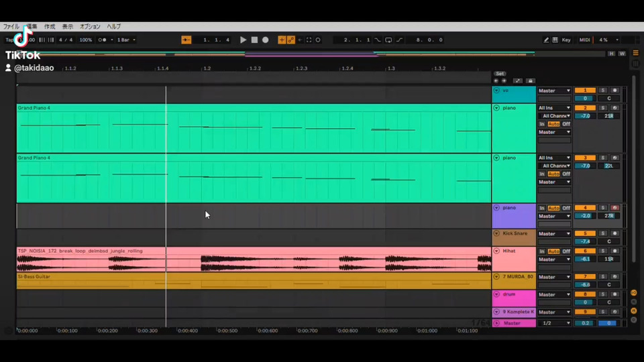The image size is (644, 362).
Task: Toggle the Lock Envelopes icon
Action: [530, 81]
